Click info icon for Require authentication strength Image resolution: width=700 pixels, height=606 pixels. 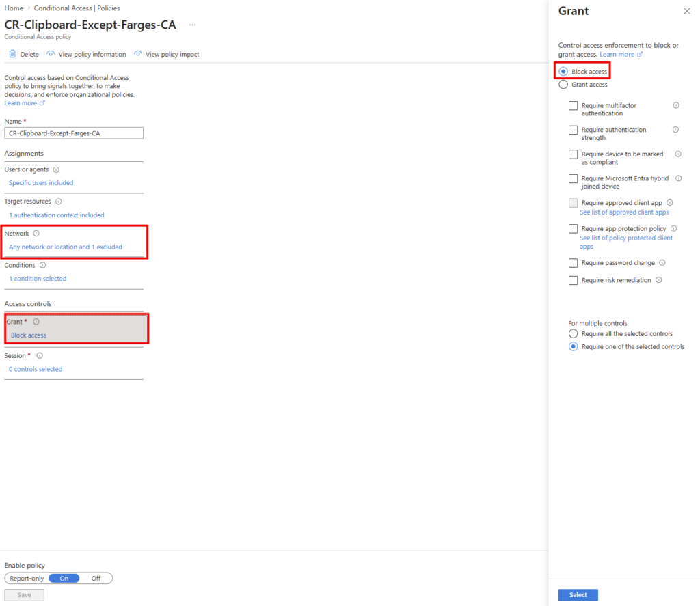pos(675,129)
